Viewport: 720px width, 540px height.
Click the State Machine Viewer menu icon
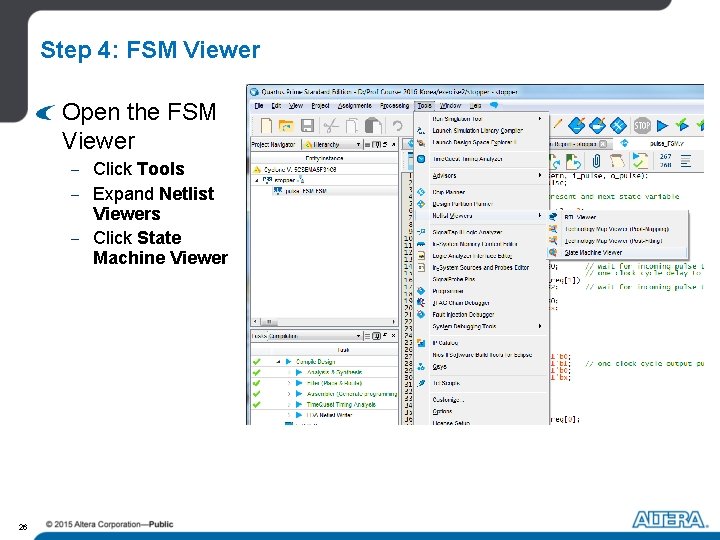(553, 252)
